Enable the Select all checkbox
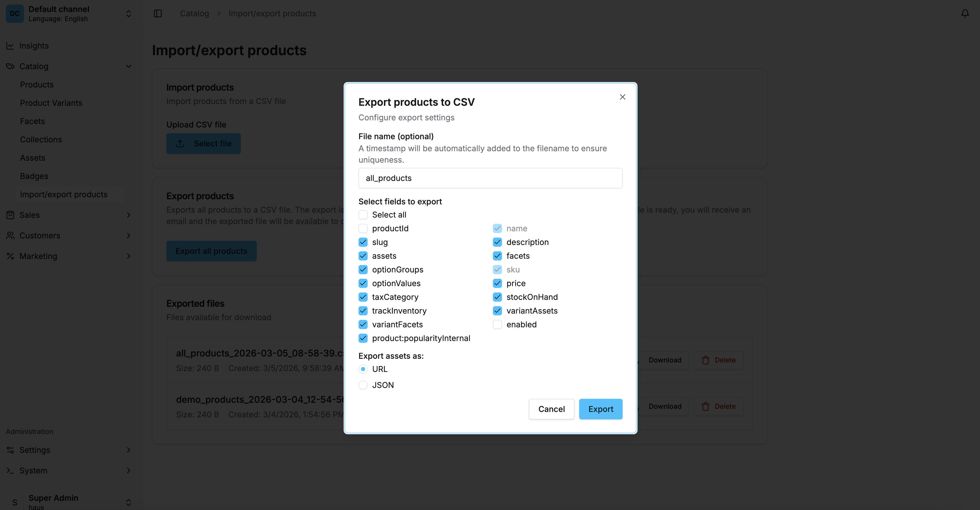This screenshot has width=980, height=510. 363,214
